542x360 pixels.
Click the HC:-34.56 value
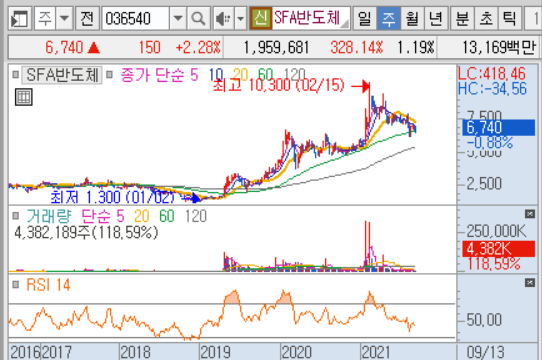tap(492, 89)
